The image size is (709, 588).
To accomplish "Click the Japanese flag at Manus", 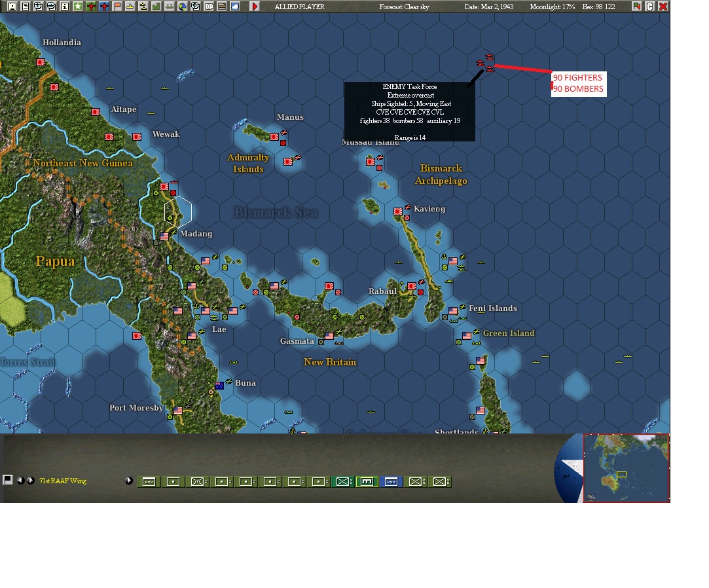I will click(x=274, y=137).
